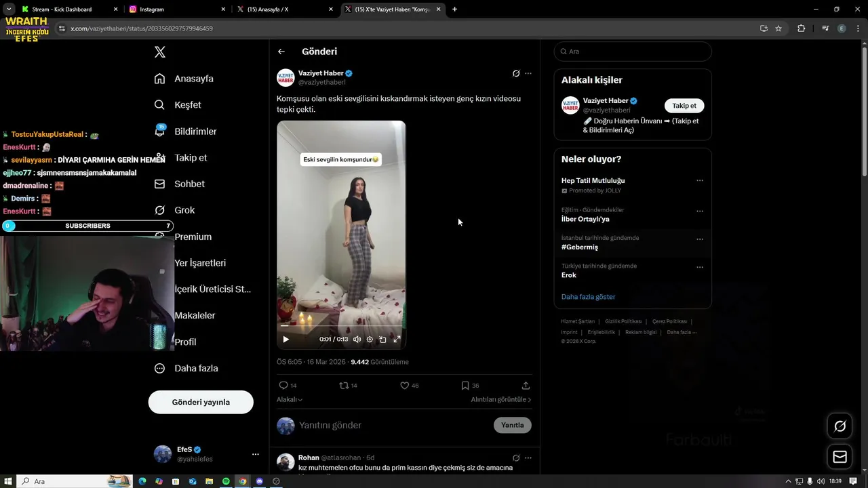The width and height of the screenshot is (868, 488).
Task: Click the Yanıtla reply button
Action: [513, 425]
